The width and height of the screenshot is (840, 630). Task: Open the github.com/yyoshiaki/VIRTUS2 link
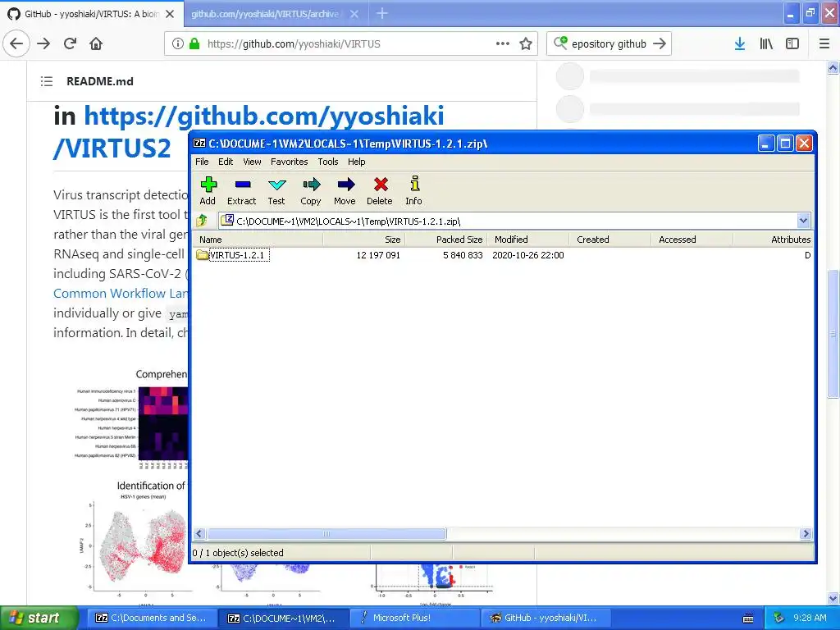(x=249, y=132)
